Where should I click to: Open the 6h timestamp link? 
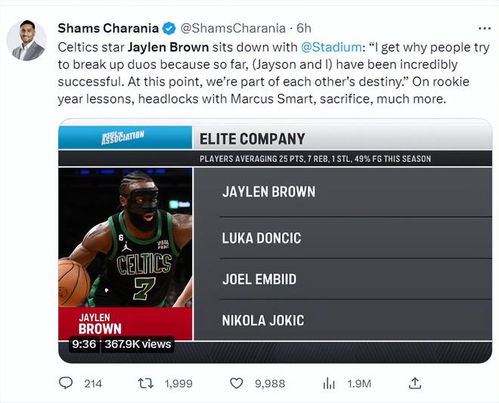304,28
